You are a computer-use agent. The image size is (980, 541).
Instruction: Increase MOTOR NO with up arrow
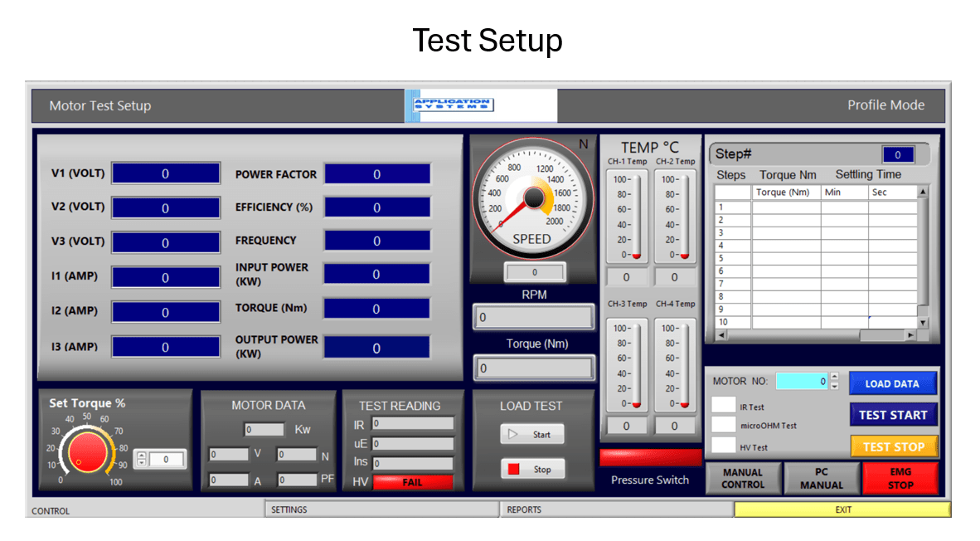834,378
